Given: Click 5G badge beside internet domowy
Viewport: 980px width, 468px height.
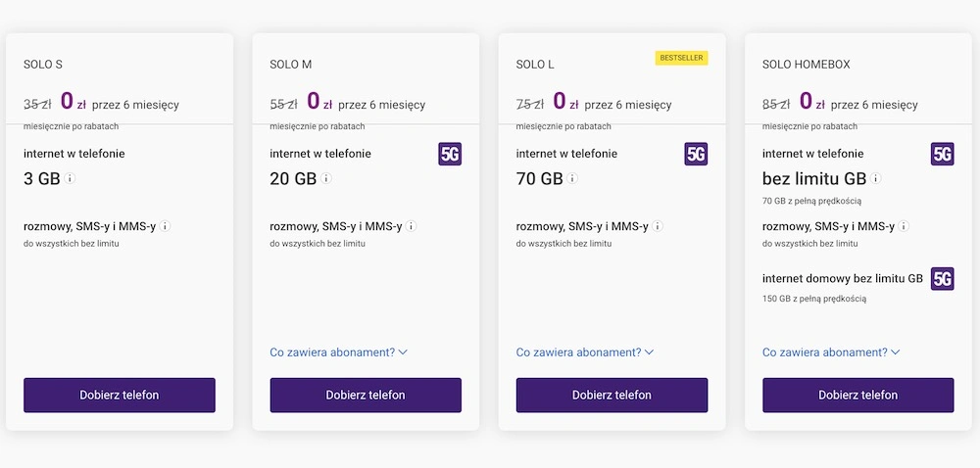Looking at the screenshot, I should (943, 279).
